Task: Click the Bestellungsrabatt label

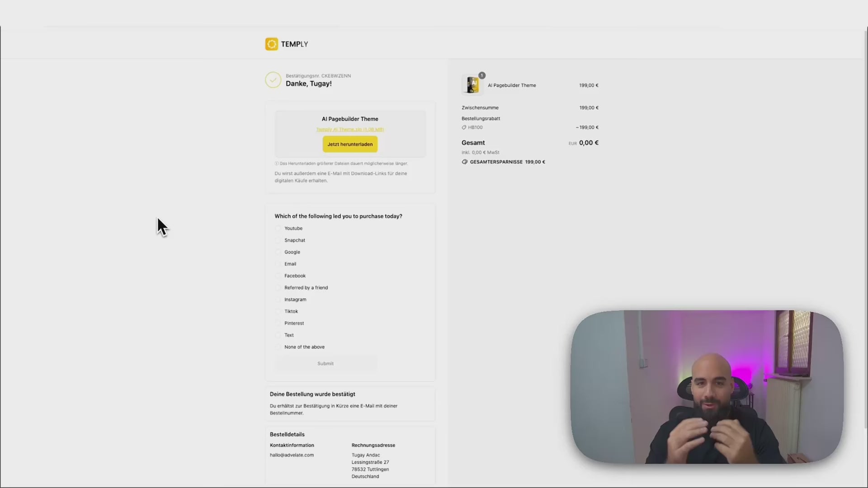Action: pos(481,119)
